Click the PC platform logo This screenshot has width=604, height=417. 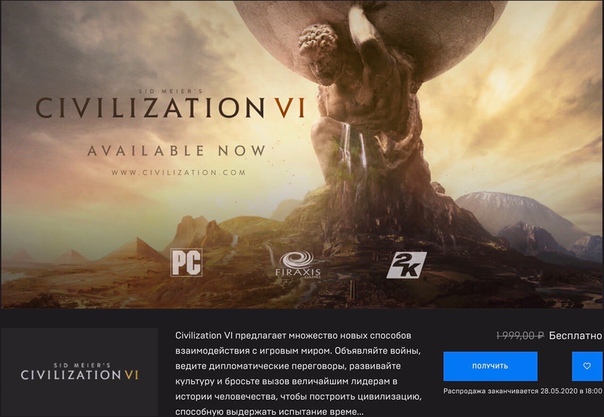(186, 263)
